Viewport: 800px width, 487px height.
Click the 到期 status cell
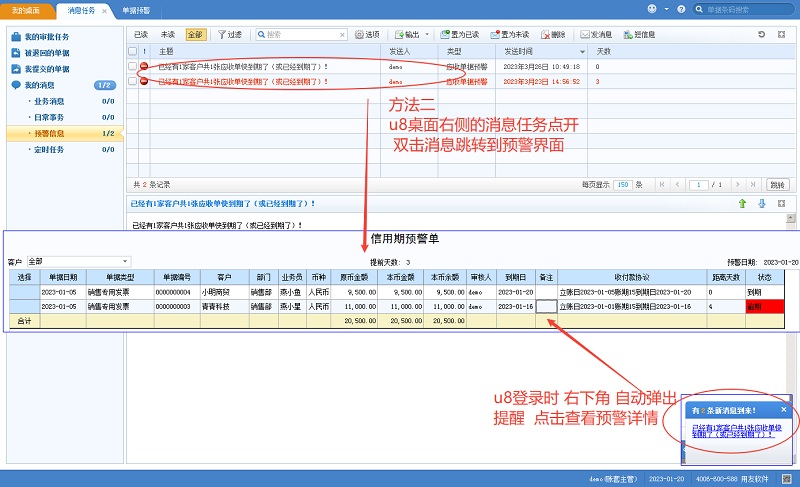pyautogui.click(x=765, y=292)
